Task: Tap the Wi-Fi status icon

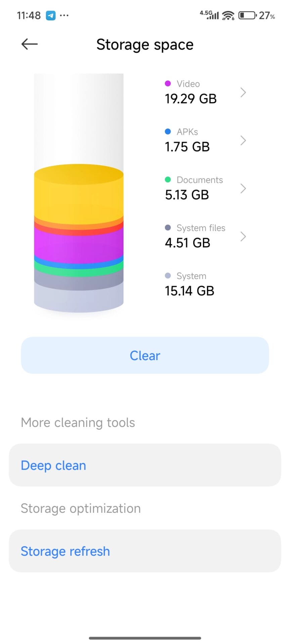Action: 228,15
